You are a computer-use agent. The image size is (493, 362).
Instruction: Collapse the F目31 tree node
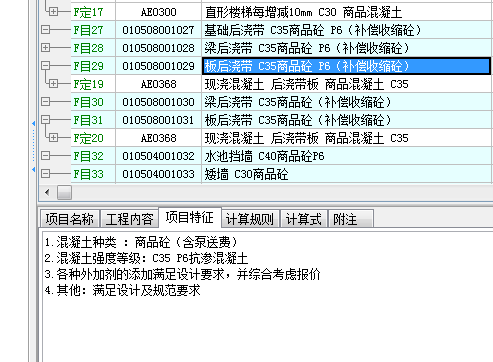coord(45,120)
